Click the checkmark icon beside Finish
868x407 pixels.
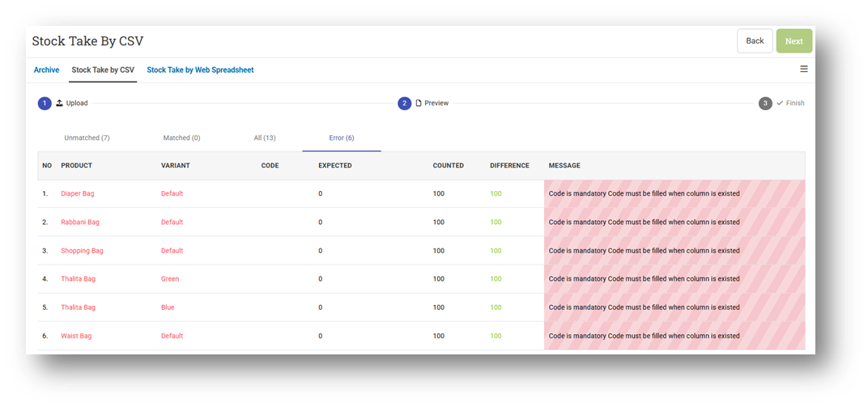pyautogui.click(x=780, y=103)
